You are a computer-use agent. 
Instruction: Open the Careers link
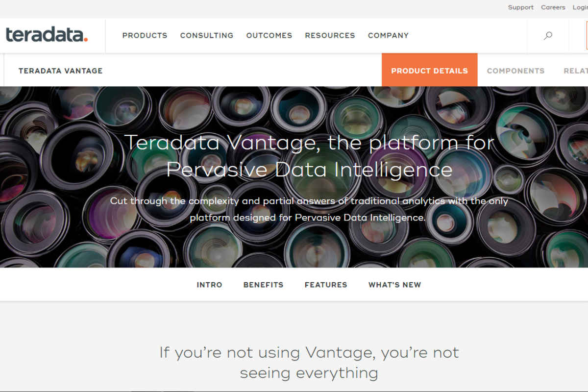[x=553, y=7]
